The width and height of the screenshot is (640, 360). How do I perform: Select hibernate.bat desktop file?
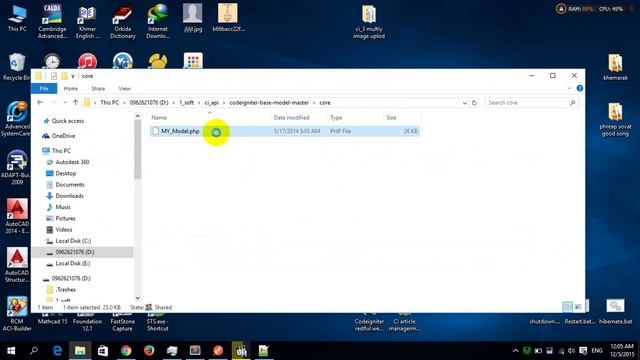tap(616, 312)
